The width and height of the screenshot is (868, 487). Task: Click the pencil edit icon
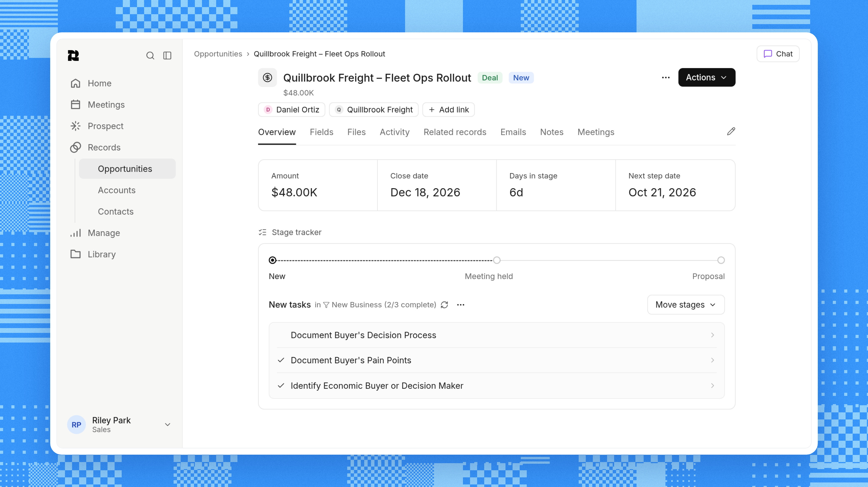pos(731,131)
